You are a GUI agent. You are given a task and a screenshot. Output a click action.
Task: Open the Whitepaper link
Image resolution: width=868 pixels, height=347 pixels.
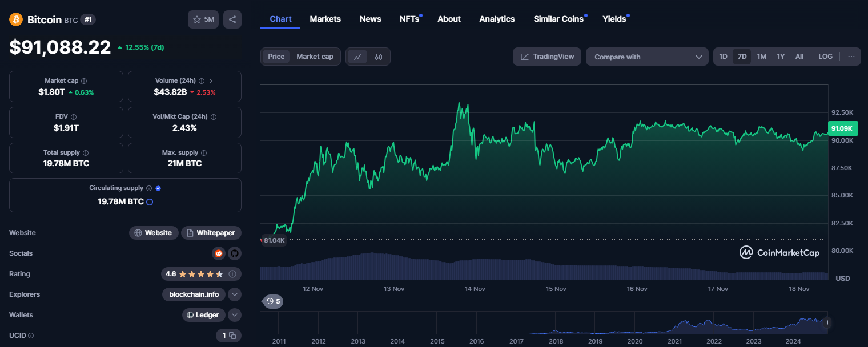tap(211, 233)
